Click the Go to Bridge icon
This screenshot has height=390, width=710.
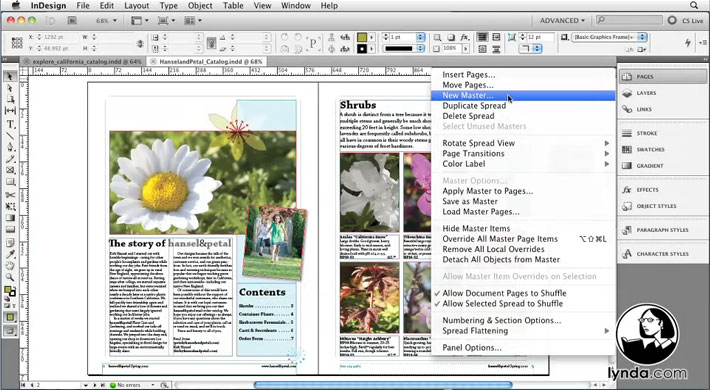coord(72,20)
